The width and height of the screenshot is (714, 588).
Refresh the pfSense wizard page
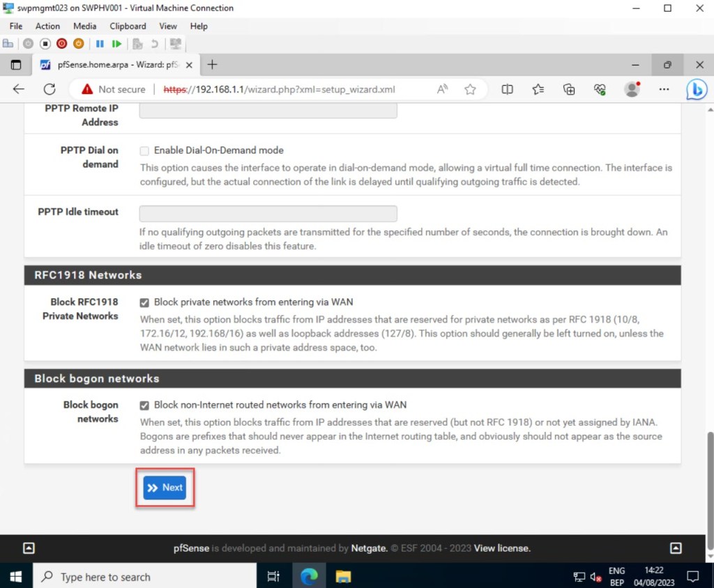[50, 89]
